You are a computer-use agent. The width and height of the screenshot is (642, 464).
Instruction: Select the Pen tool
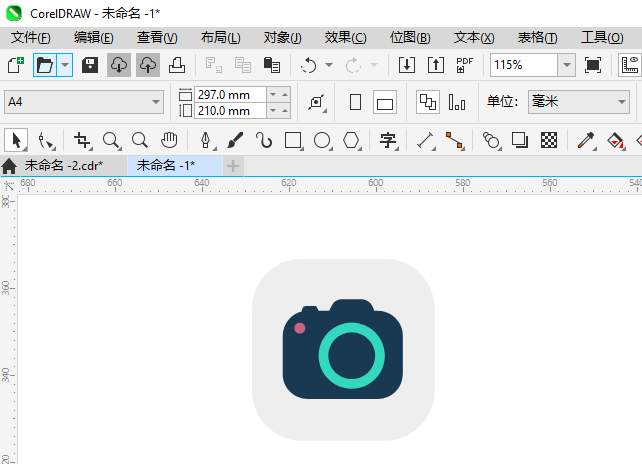click(x=206, y=140)
